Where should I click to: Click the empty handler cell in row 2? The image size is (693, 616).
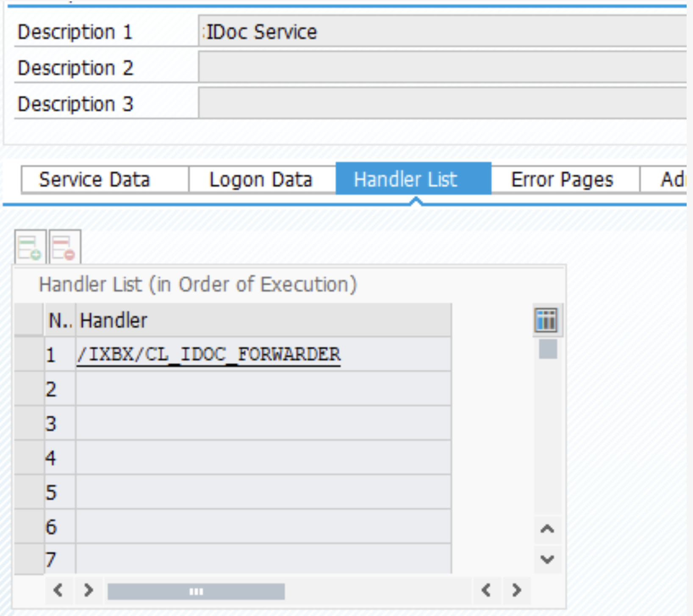click(263, 389)
